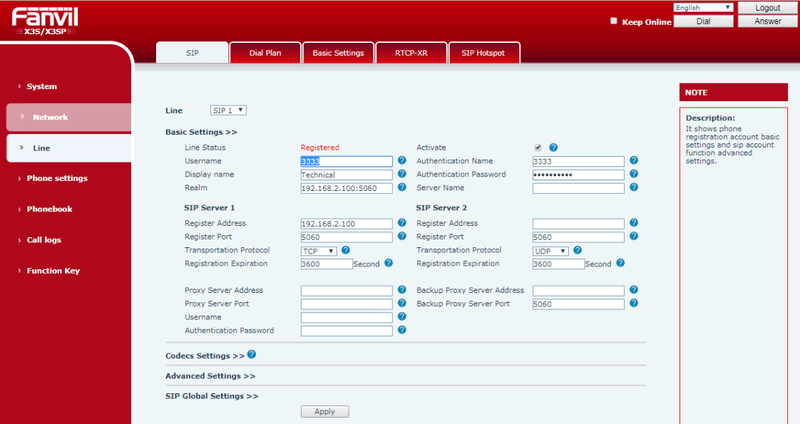Click help icon beside Authentication Name field
The width and height of the screenshot is (800, 424).
tap(633, 160)
